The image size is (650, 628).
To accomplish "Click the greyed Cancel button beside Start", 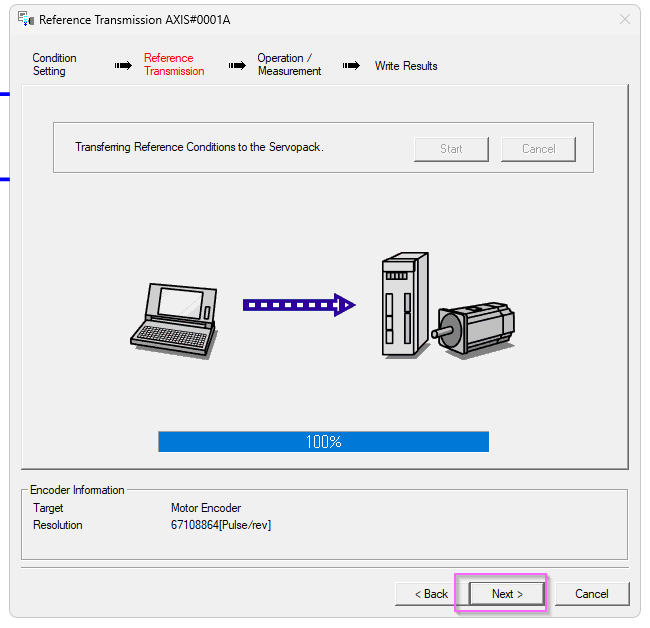I will click(538, 149).
